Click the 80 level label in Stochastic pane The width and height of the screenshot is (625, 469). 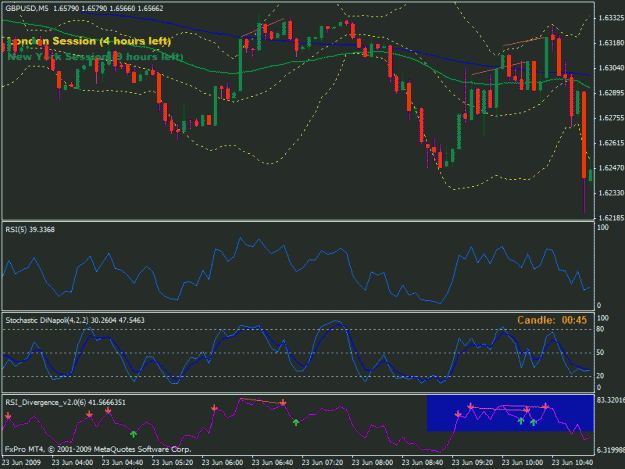pos(600,329)
